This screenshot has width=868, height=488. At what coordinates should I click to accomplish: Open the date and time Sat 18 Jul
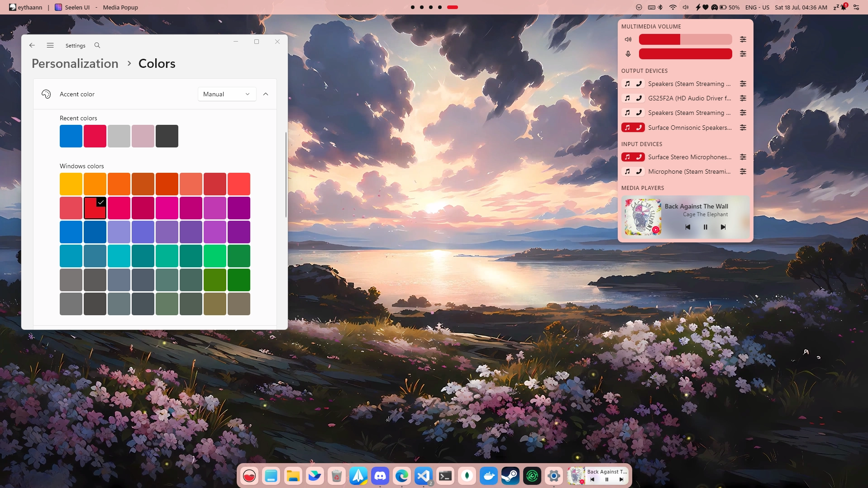[801, 7]
